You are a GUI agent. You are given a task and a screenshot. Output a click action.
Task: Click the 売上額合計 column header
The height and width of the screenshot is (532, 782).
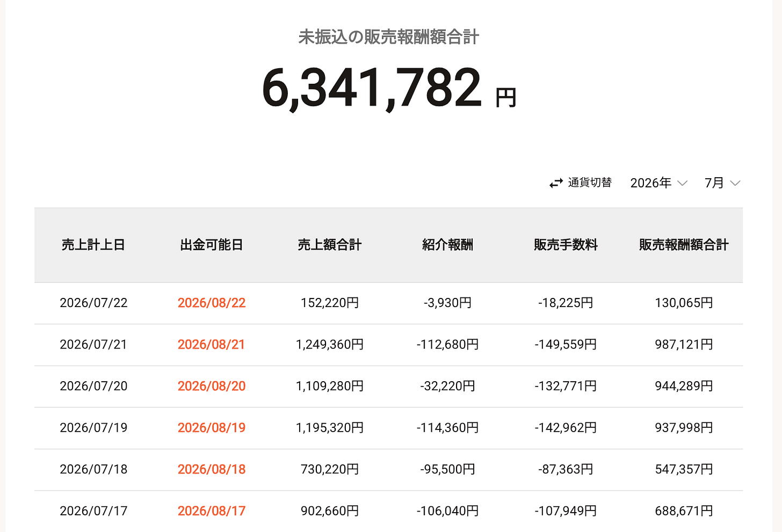[x=330, y=245]
